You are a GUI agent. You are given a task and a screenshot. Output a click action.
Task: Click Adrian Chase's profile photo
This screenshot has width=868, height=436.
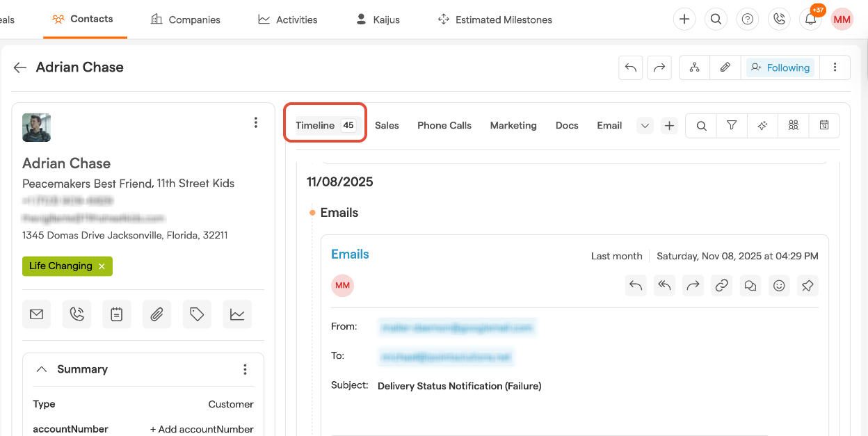36,127
